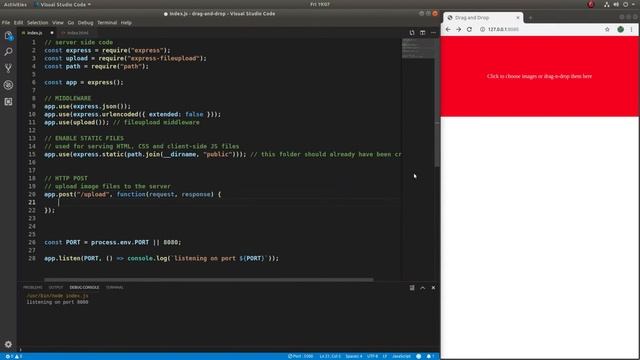
Task: Open the Debug menu
Action: (85, 23)
